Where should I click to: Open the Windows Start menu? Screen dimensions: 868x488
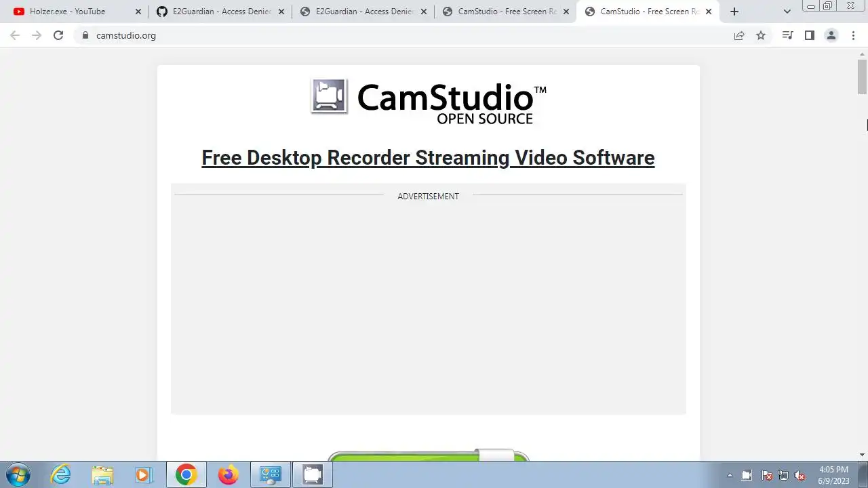18,474
